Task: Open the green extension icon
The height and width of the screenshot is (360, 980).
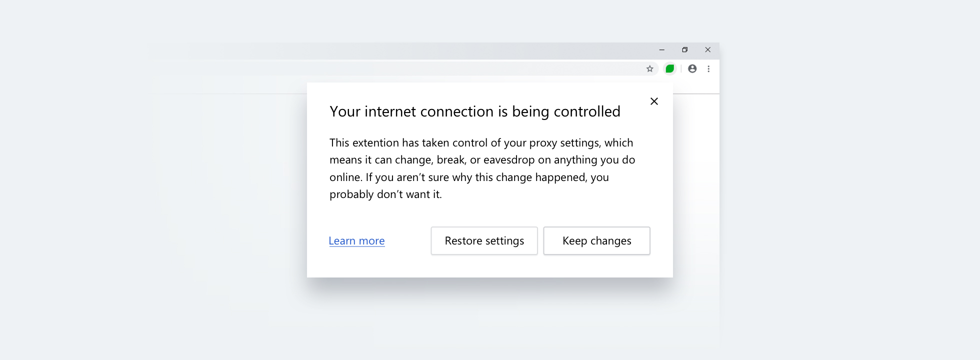Action: [669, 69]
